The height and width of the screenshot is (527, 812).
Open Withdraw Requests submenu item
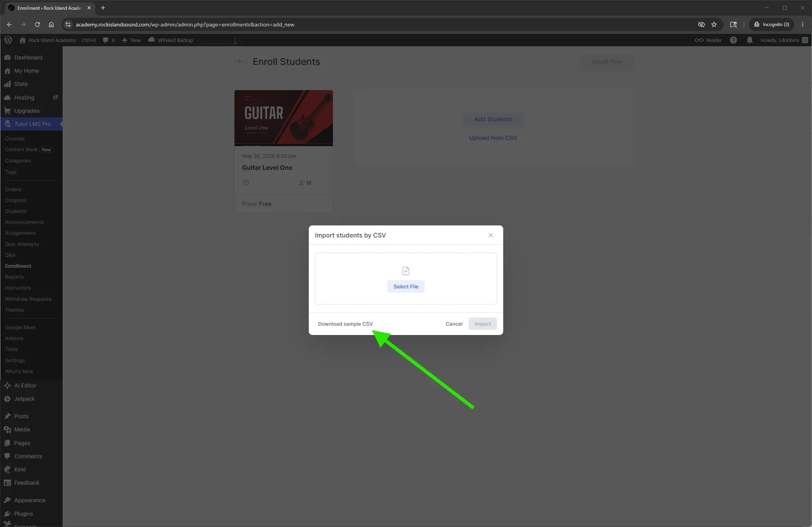click(x=28, y=299)
